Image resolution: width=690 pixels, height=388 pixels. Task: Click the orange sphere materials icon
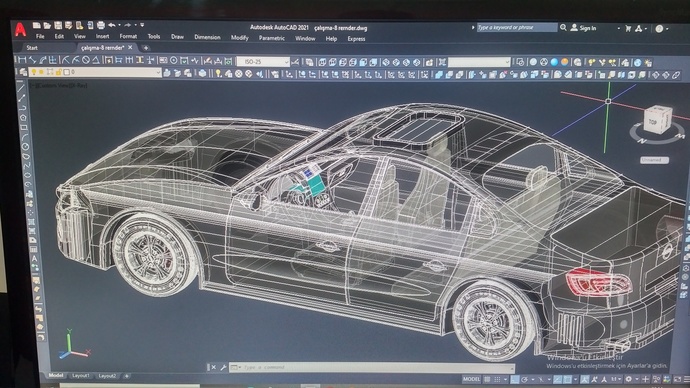click(565, 62)
